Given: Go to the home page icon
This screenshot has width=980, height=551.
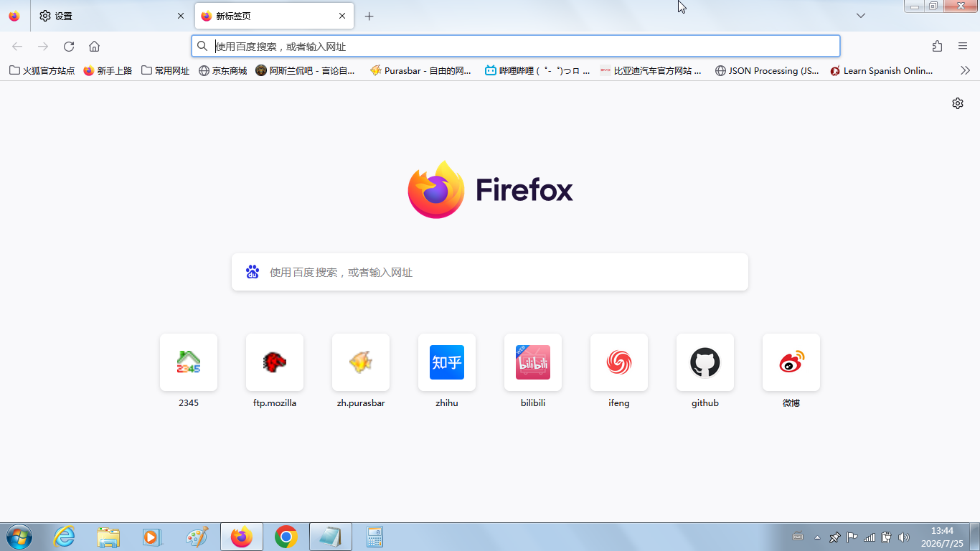Looking at the screenshot, I should point(94,47).
